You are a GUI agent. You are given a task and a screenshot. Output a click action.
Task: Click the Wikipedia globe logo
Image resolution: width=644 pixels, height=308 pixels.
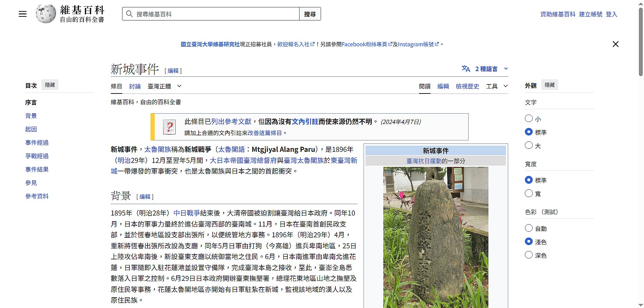46,14
